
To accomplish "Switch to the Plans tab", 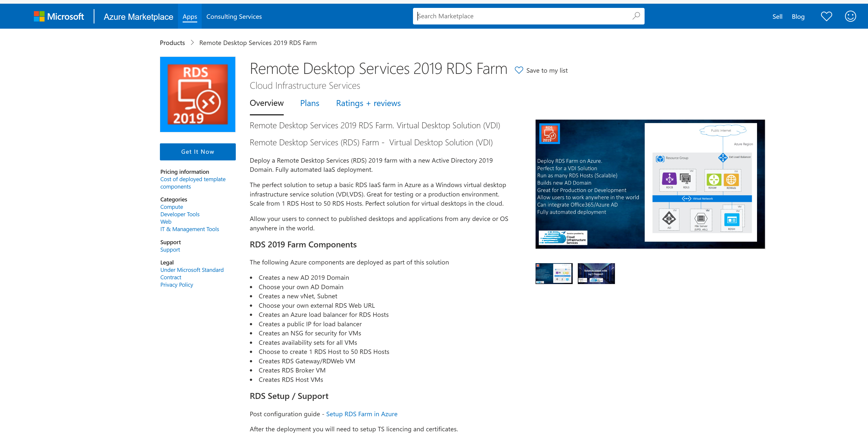I will pyautogui.click(x=309, y=103).
